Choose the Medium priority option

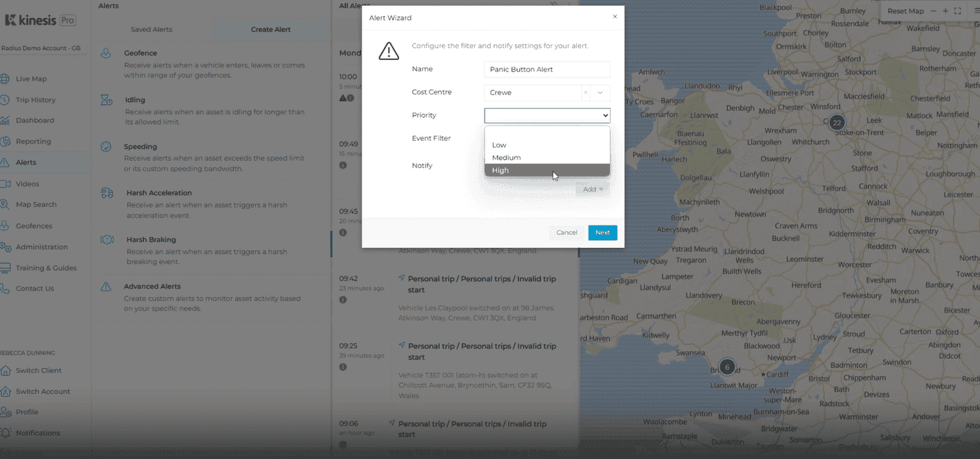(507, 158)
